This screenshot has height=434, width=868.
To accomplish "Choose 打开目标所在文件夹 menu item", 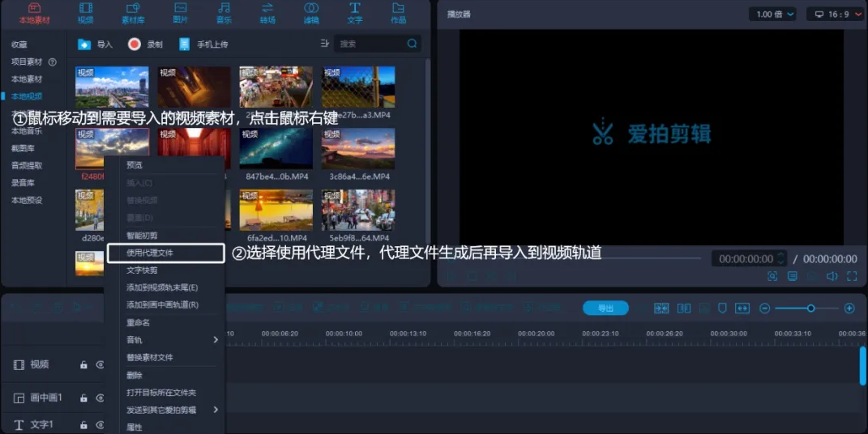I will tap(161, 393).
